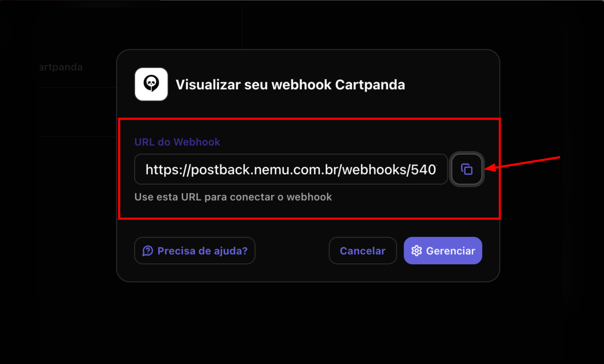Open the Precisa de ajuda? help button

click(x=195, y=251)
